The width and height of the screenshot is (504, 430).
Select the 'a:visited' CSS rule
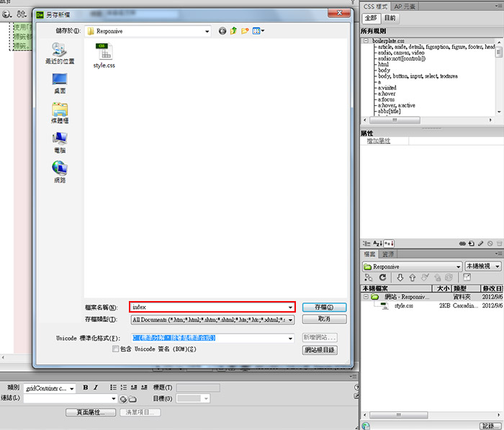(387, 88)
